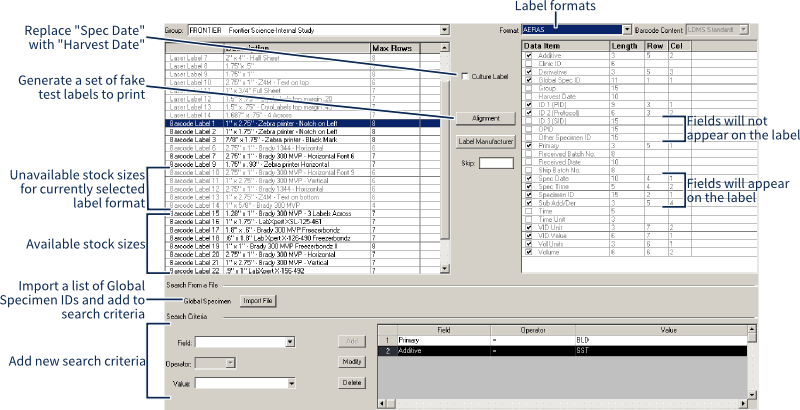Select the Laser Label 7 row
The width and height of the screenshot is (800, 410).
pos(303,58)
